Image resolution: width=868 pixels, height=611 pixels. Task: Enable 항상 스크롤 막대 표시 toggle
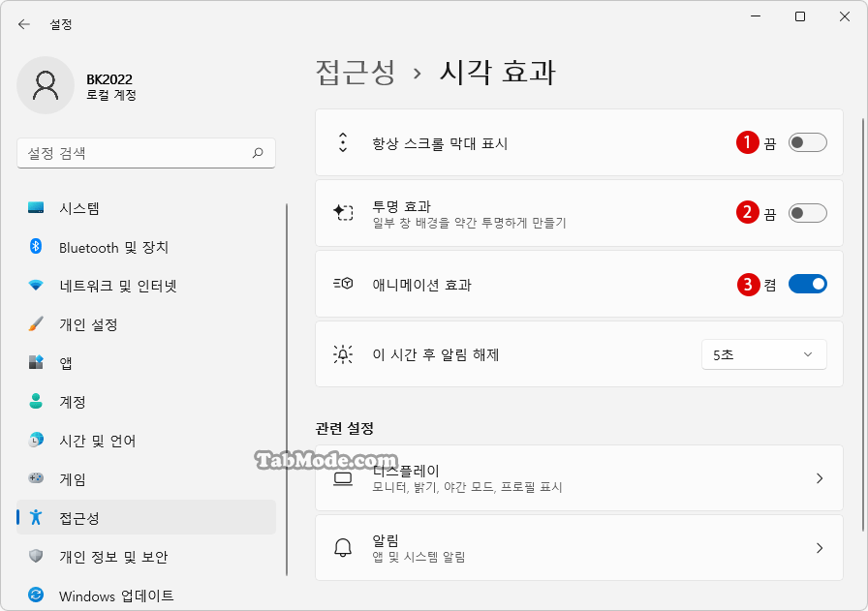[x=807, y=142]
